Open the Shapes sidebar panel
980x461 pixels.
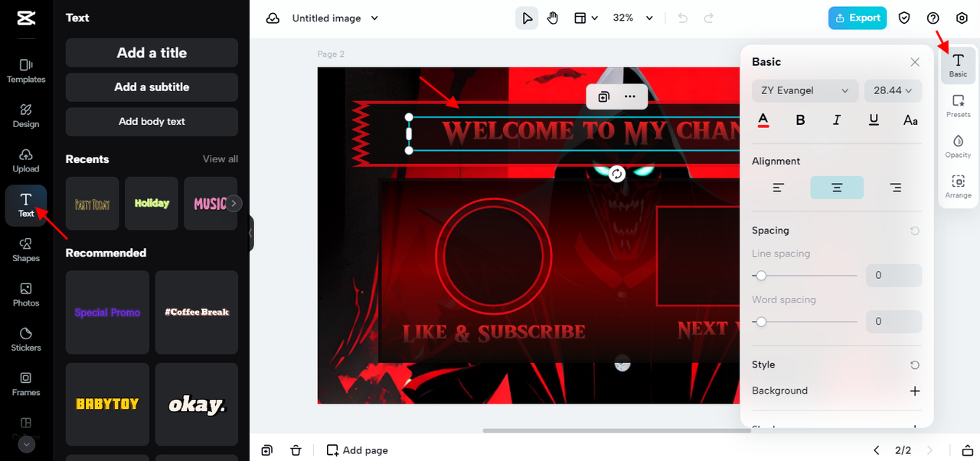point(26,250)
